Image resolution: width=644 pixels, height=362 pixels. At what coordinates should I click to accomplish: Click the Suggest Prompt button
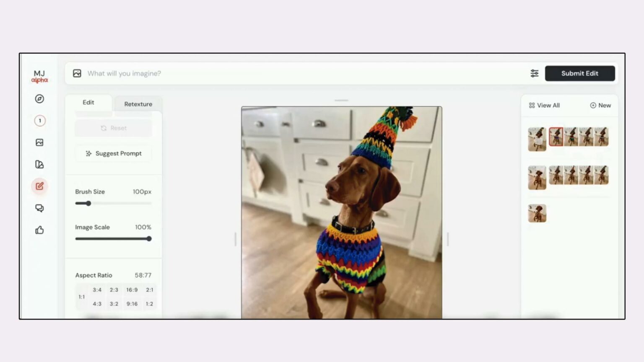click(114, 153)
